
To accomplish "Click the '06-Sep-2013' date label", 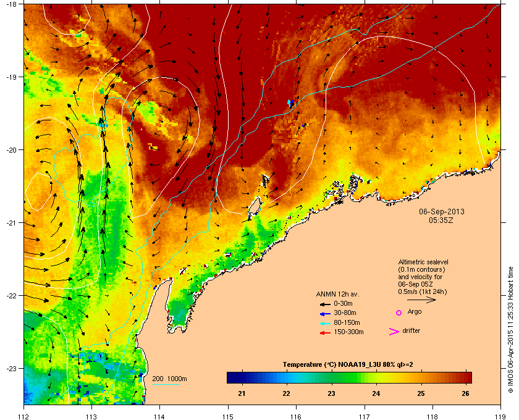I will pos(442,211).
